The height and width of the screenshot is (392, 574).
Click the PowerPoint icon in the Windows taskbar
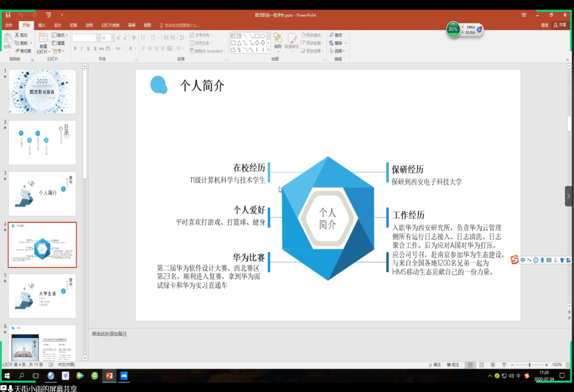pos(110,376)
